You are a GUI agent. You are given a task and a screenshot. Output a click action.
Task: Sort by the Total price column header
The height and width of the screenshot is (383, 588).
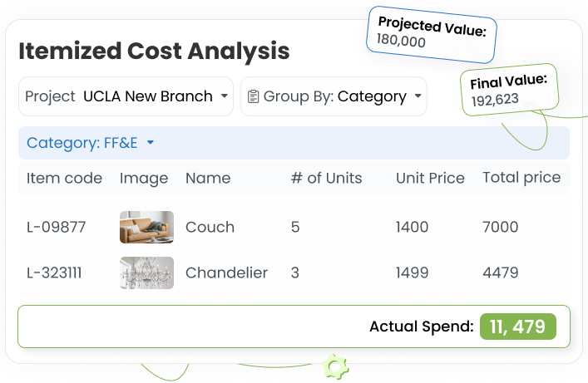[x=521, y=177]
